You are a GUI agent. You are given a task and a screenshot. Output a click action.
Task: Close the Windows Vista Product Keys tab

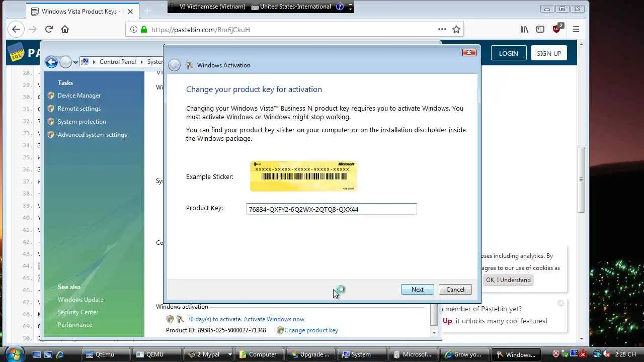pos(130,11)
